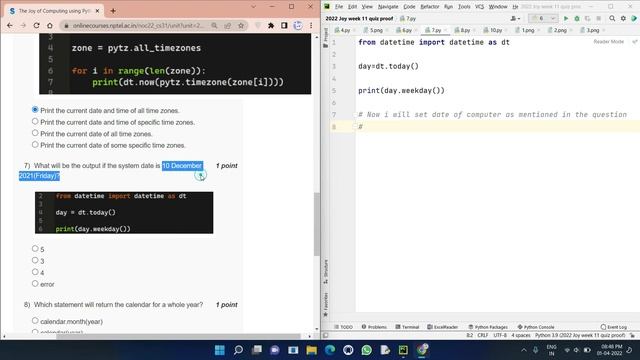Open the Event Log
Screen dimensions: 640x360
pyautogui.click(x=614, y=327)
